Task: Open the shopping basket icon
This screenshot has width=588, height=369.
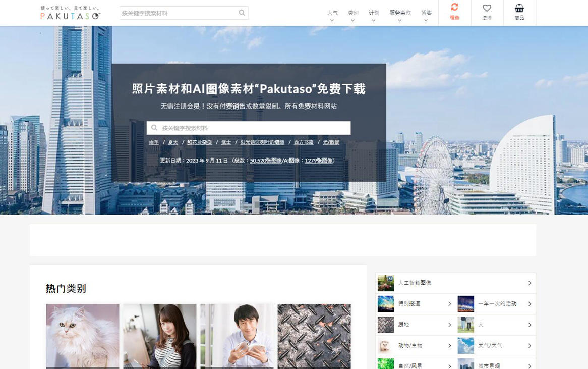Action: click(519, 8)
